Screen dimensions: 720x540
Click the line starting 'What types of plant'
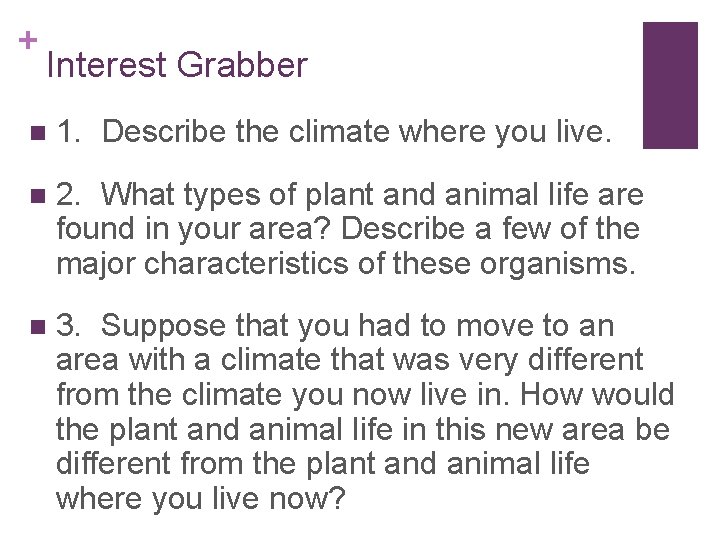(x=372, y=194)
